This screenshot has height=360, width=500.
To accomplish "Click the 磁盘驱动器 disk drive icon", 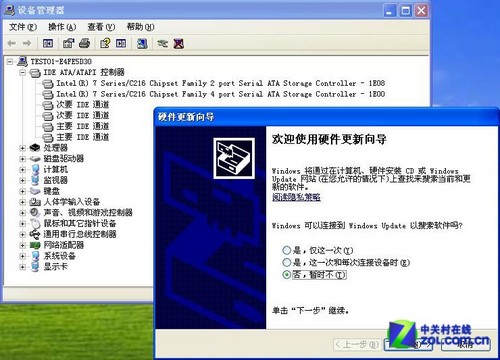I will click(35, 159).
